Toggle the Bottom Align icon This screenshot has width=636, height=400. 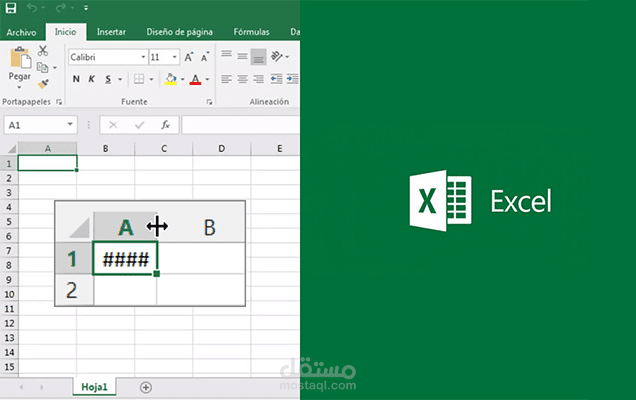258,57
